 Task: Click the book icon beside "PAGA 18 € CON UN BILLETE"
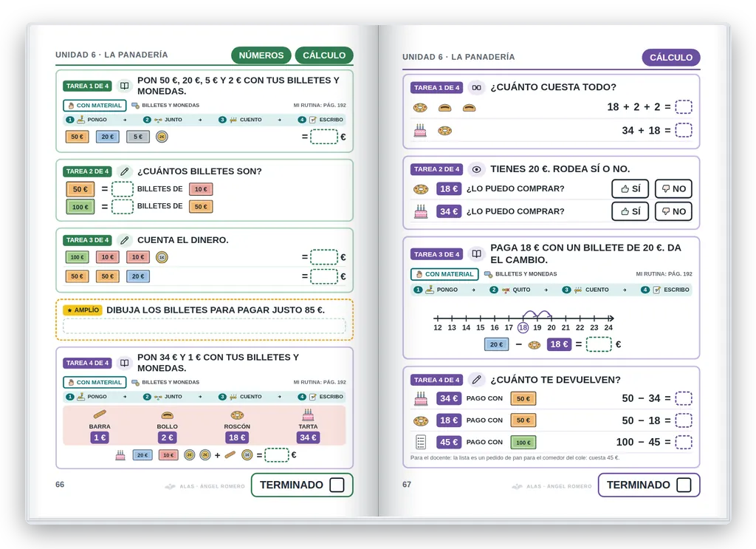coord(476,253)
